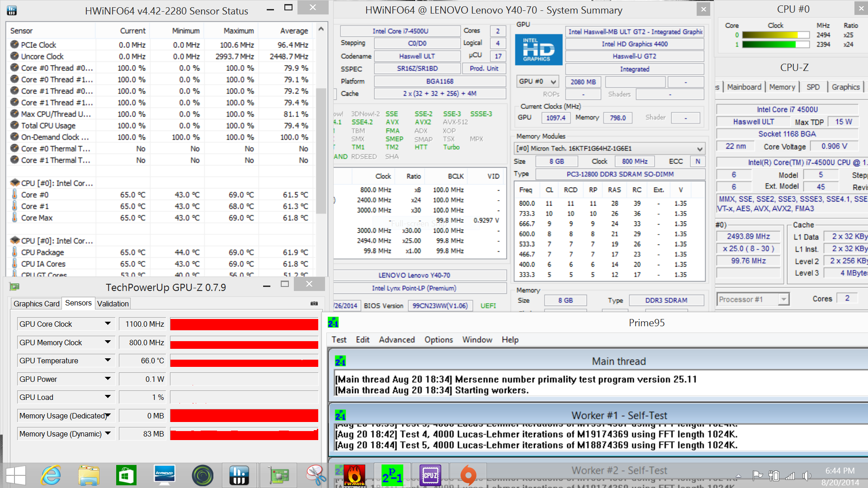Open Origin from the taskbar
The image size is (868, 488).
468,475
